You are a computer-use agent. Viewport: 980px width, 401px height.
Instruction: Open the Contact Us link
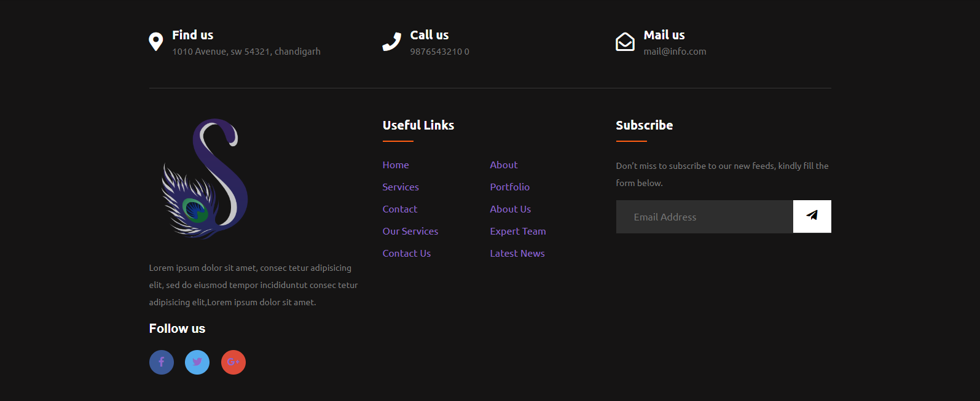407,254
